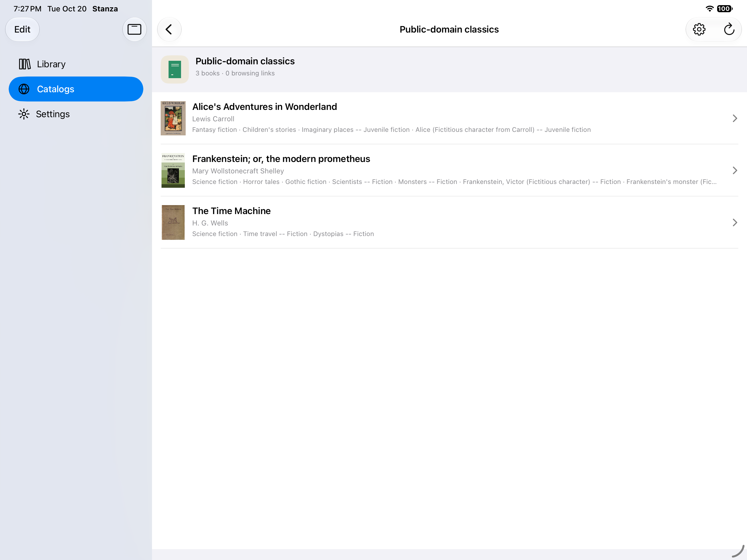Image resolution: width=747 pixels, height=560 pixels.
Task: Open the Frankenstein cover thumbnail
Action: [x=173, y=170]
